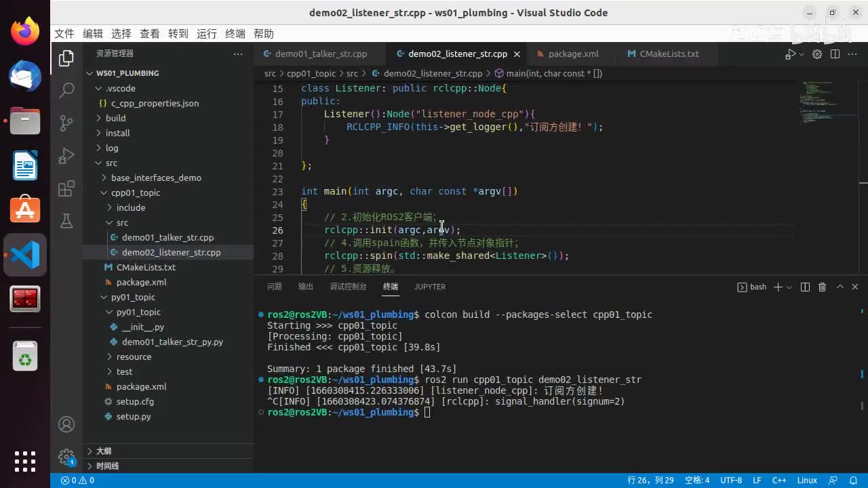Click the C++ language mode in status bar
Screen dimensions: 868x488
coord(778,481)
